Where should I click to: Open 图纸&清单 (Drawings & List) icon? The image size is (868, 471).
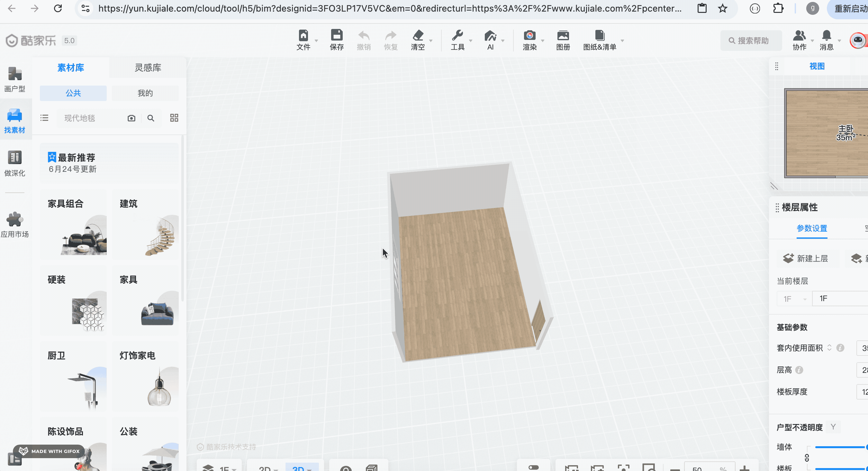coord(600,35)
